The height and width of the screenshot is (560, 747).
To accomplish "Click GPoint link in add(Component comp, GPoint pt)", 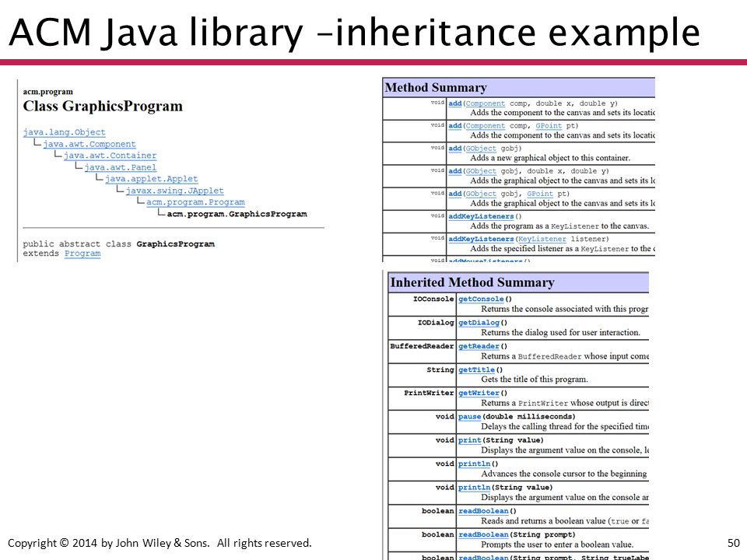I will (549, 126).
